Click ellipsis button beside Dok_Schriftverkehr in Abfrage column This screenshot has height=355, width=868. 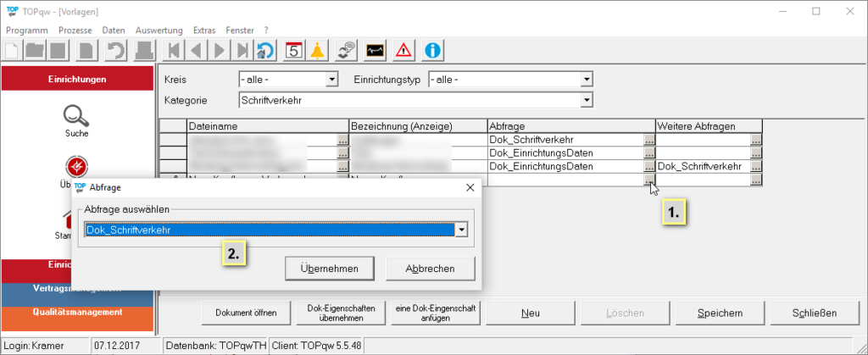coord(648,140)
